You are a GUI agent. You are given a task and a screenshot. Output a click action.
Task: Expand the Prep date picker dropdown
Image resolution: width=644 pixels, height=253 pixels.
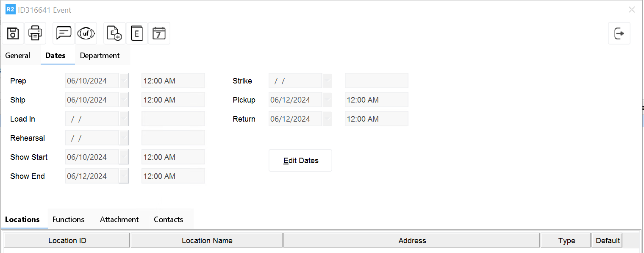[124, 81]
